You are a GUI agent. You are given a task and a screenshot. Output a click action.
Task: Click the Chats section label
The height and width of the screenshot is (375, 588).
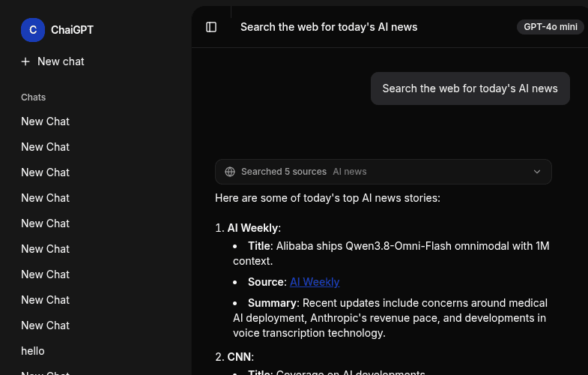pos(34,97)
